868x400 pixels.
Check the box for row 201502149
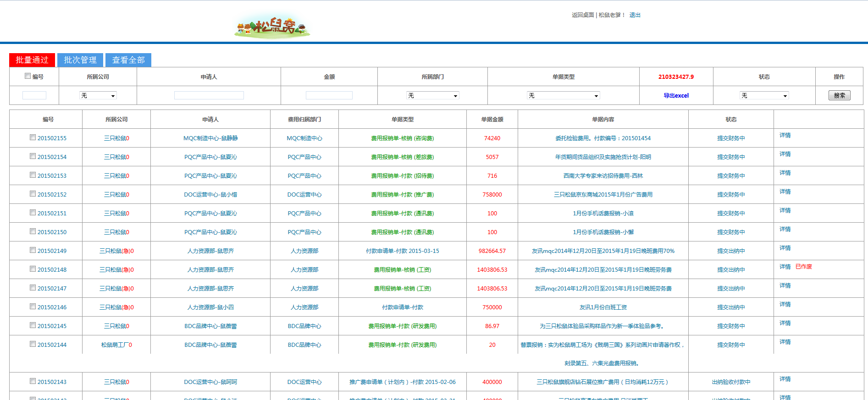pos(33,250)
